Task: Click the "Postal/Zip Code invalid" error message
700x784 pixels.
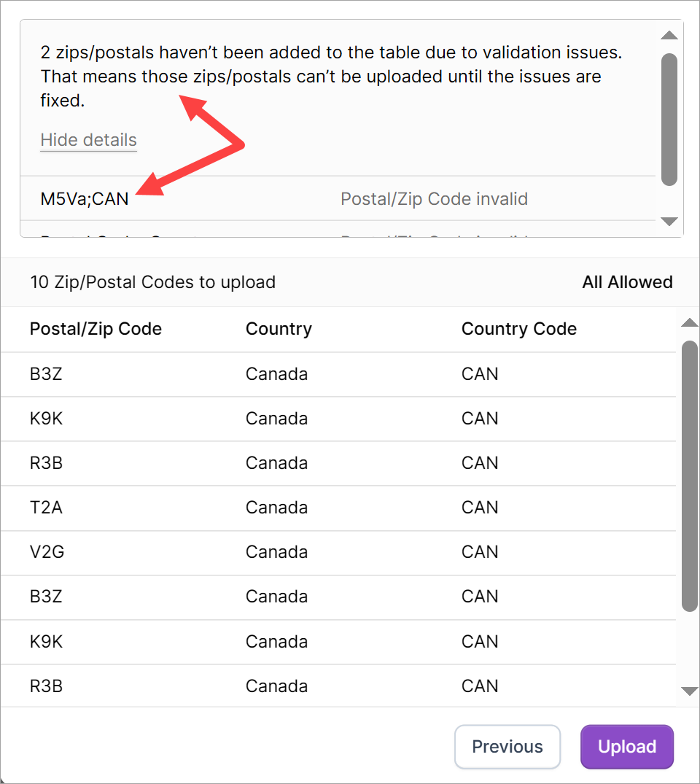Action: 434,198
